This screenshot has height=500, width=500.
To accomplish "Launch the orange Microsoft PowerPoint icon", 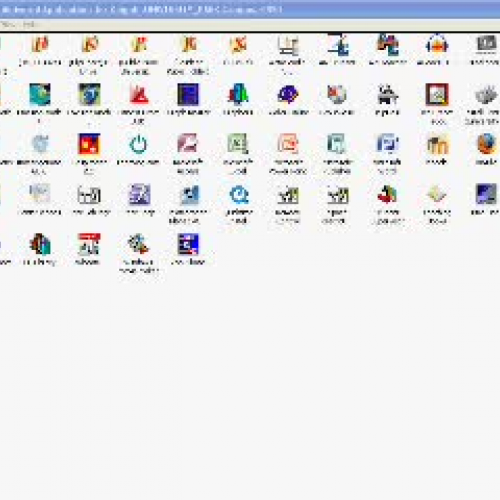I will (288, 144).
